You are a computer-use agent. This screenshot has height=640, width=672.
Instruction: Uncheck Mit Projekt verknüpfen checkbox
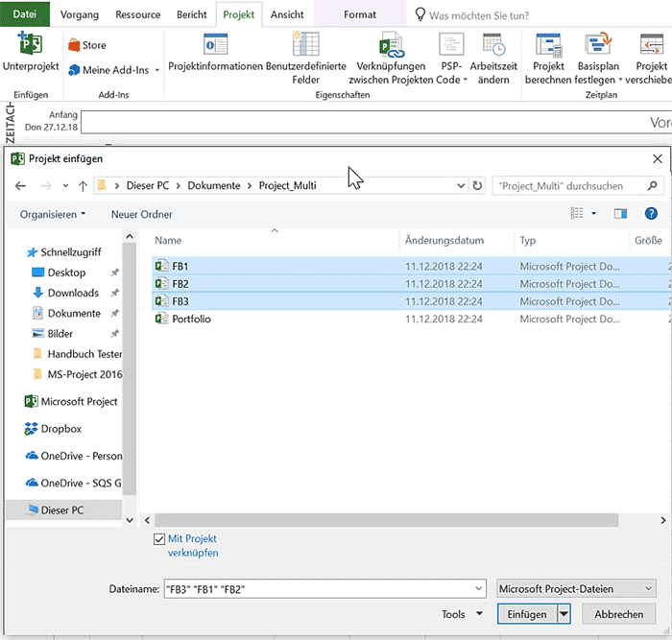[x=159, y=540]
